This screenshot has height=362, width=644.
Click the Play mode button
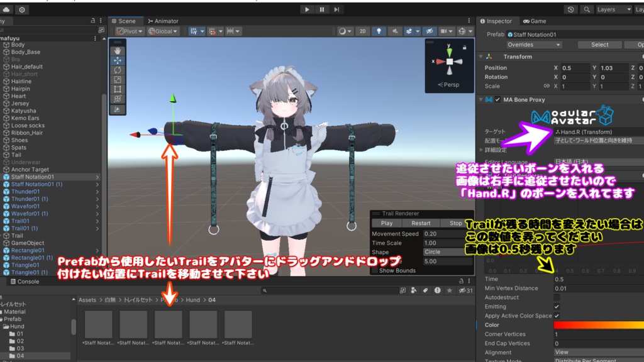click(x=307, y=9)
